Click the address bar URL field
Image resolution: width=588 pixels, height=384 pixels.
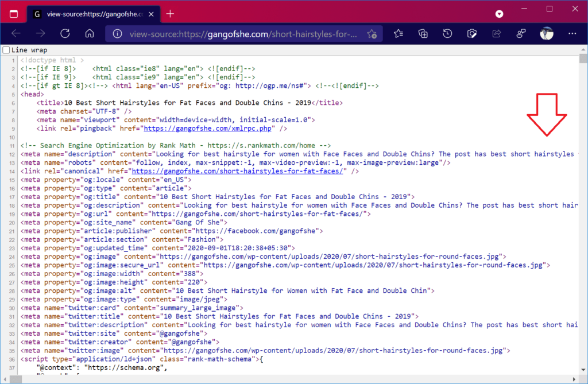(x=243, y=34)
